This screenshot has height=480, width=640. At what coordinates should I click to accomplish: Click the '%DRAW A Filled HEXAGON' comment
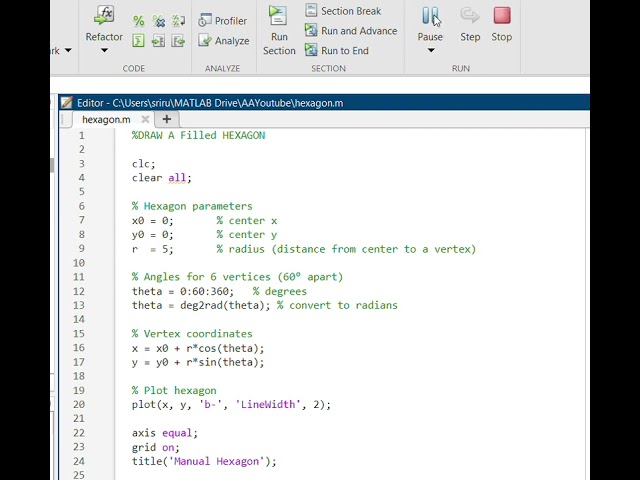pyautogui.click(x=198, y=136)
